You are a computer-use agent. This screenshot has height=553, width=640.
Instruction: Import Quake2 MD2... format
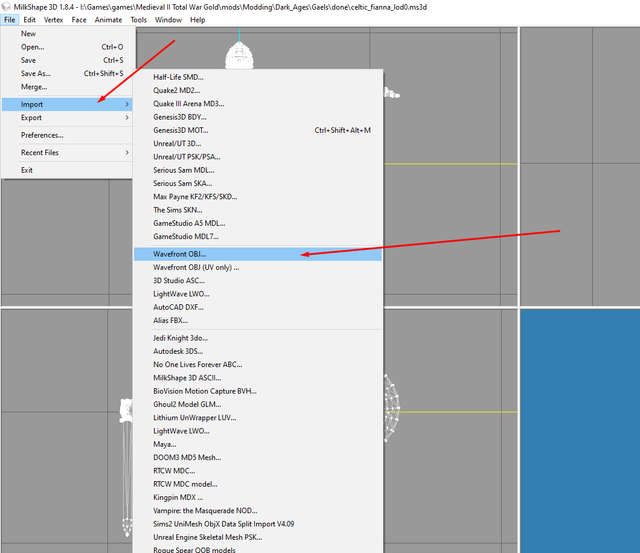pos(258,90)
